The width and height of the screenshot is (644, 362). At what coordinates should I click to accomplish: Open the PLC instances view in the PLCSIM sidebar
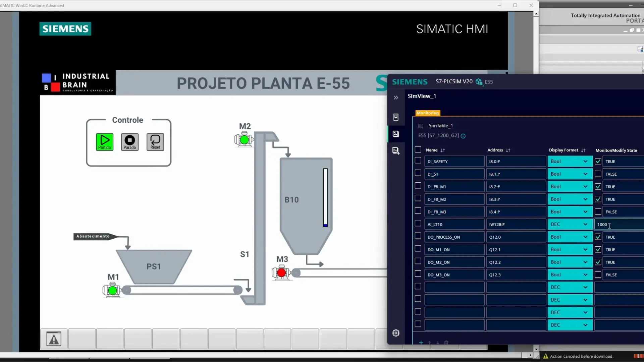pos(396,117)
